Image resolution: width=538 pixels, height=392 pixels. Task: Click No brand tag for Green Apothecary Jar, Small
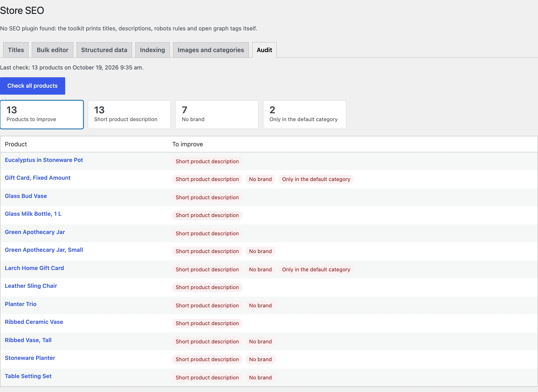[260, 251]
